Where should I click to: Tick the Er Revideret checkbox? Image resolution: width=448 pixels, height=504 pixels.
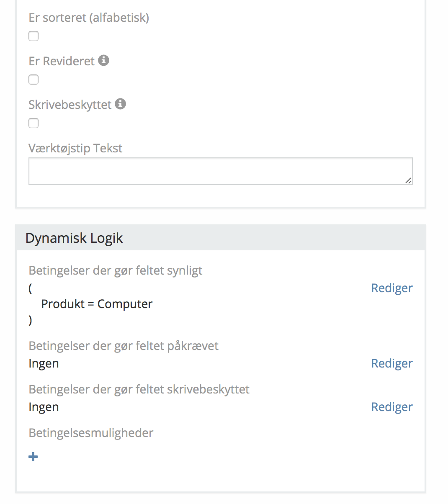click(33, 80)
